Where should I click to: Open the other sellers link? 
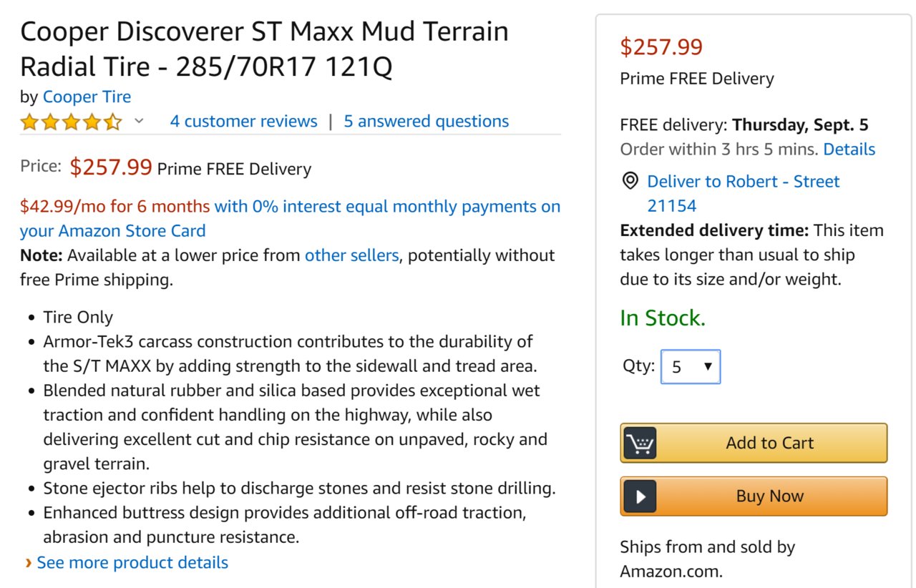[351, 255]
